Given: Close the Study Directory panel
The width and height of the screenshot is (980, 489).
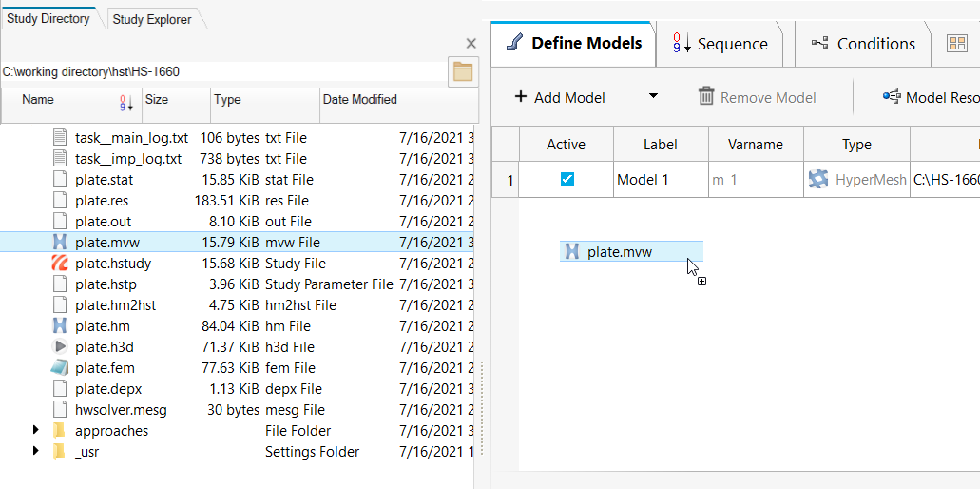Looking at the screenshot, I should [471, 44].
